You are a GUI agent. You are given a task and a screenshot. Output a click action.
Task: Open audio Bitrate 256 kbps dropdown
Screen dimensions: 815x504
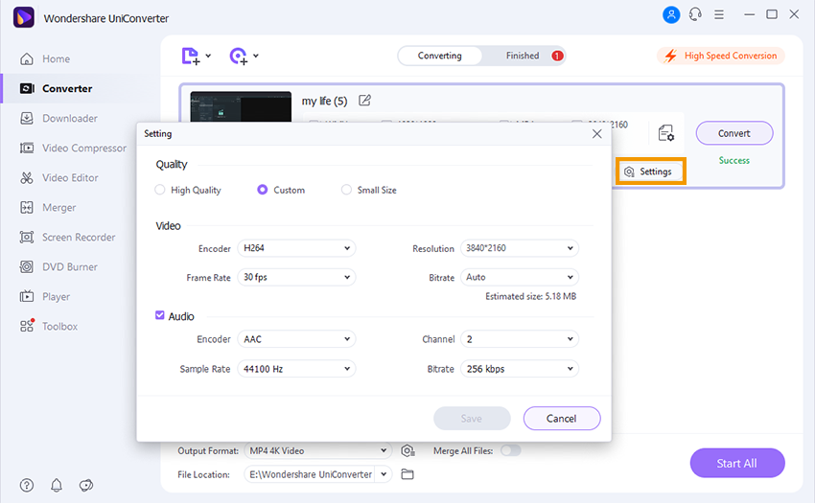click(x=520, y=368)
